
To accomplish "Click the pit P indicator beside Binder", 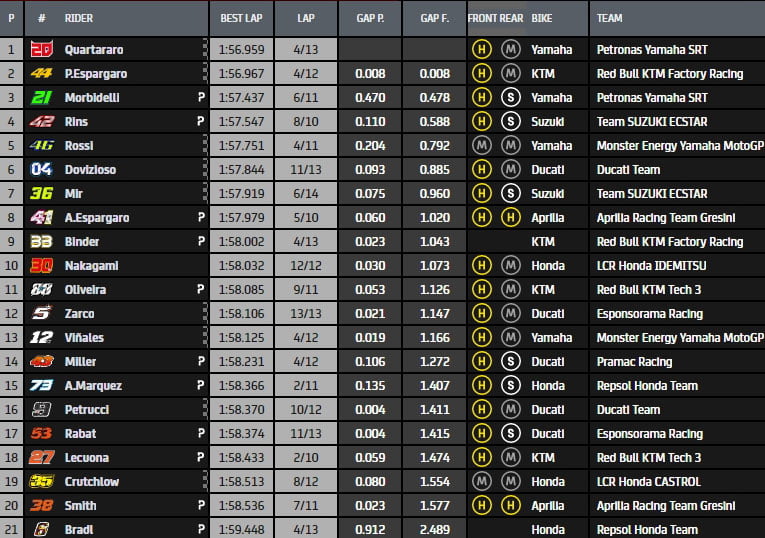I will 201,241.
